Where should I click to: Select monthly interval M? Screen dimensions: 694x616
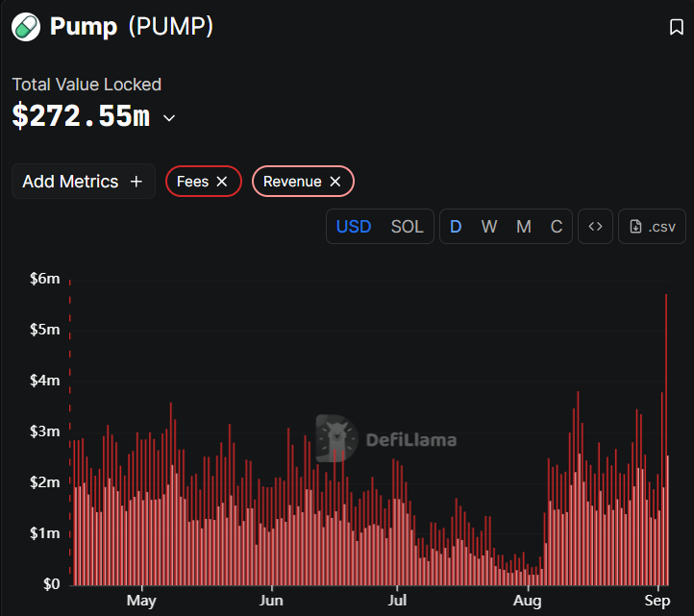pos(524,227)
